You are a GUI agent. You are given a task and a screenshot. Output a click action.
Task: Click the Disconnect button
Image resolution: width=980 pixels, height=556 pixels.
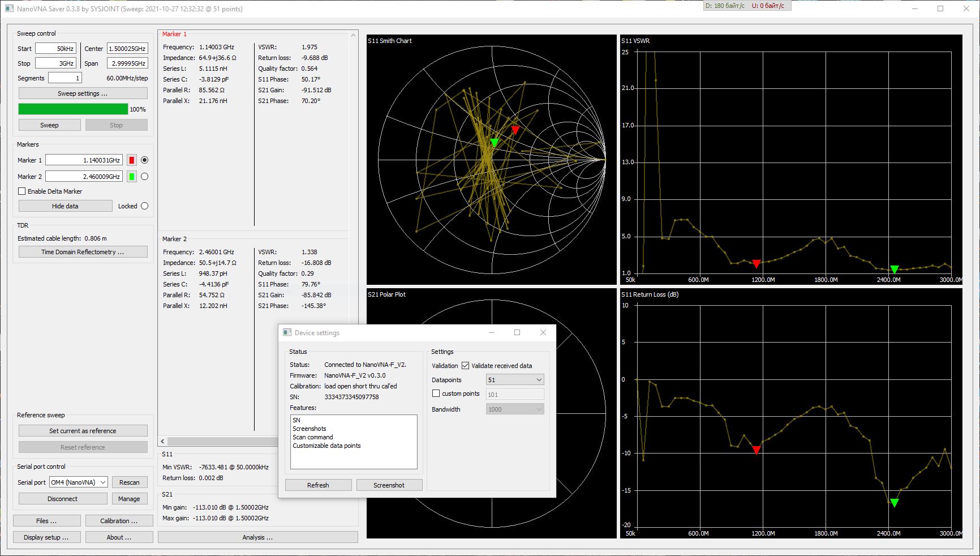[x=63, y=499]
